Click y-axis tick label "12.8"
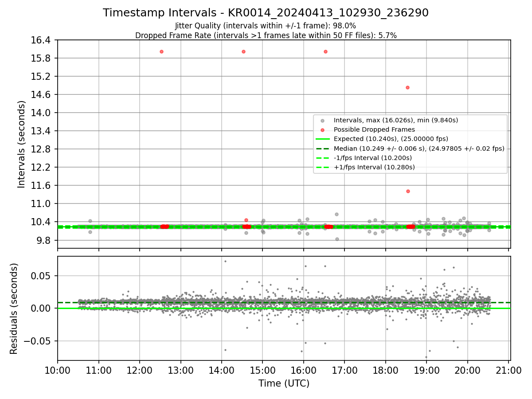The width and height of the screenshot is (532, 399). [x=42, y=149]
